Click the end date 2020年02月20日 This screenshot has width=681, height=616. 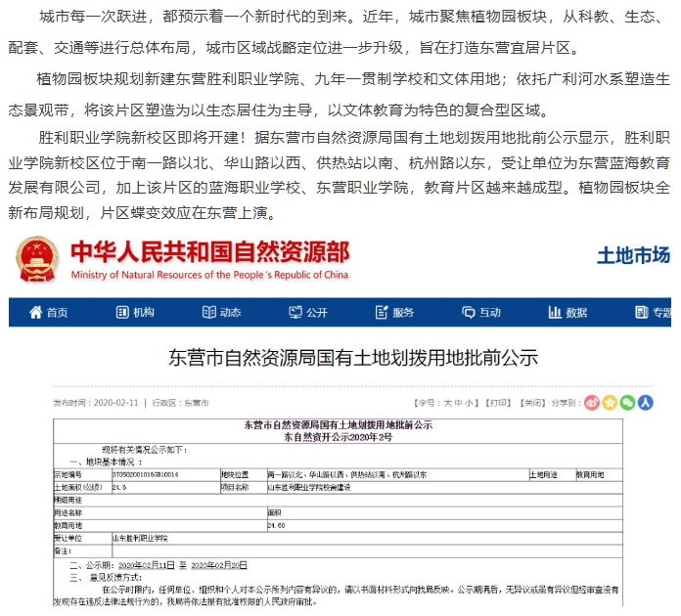pyautogui.click(x=219, y=565)
